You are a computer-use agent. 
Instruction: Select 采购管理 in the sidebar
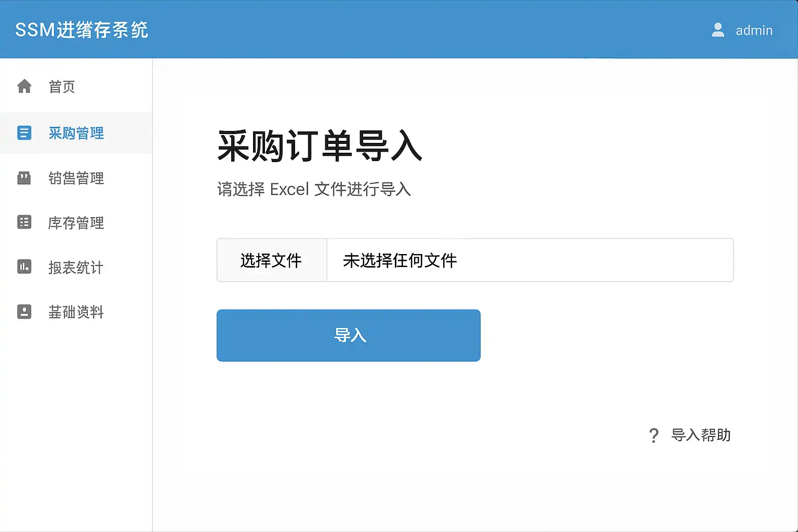(76, 134)
